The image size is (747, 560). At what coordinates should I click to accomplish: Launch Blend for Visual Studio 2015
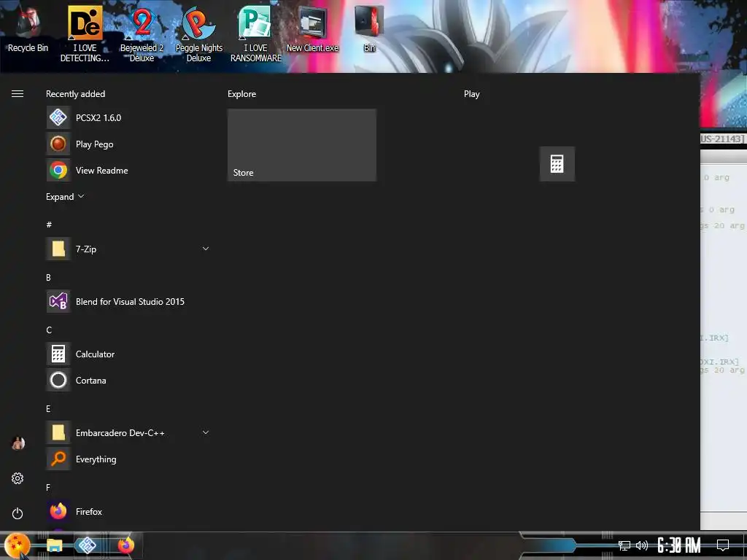pyautogui.click(x=128, y=301)
